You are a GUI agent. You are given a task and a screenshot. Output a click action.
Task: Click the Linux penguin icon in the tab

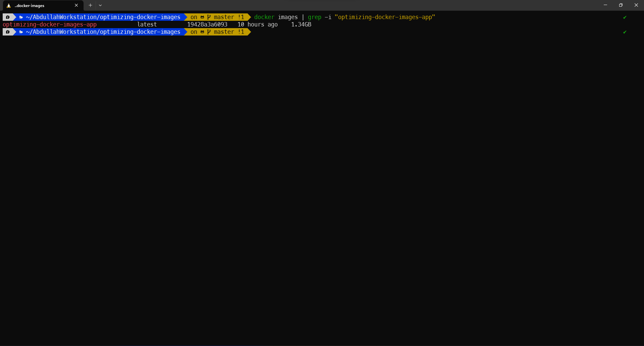pos(9,6)
